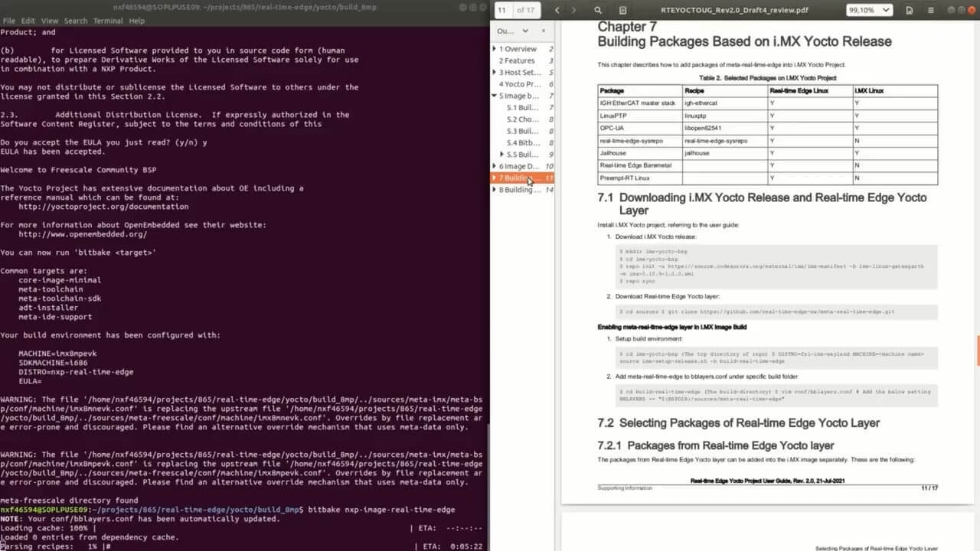Close the sidebar with the x button
The width and height of the screenshot is (980, 551).
point(544,31)
